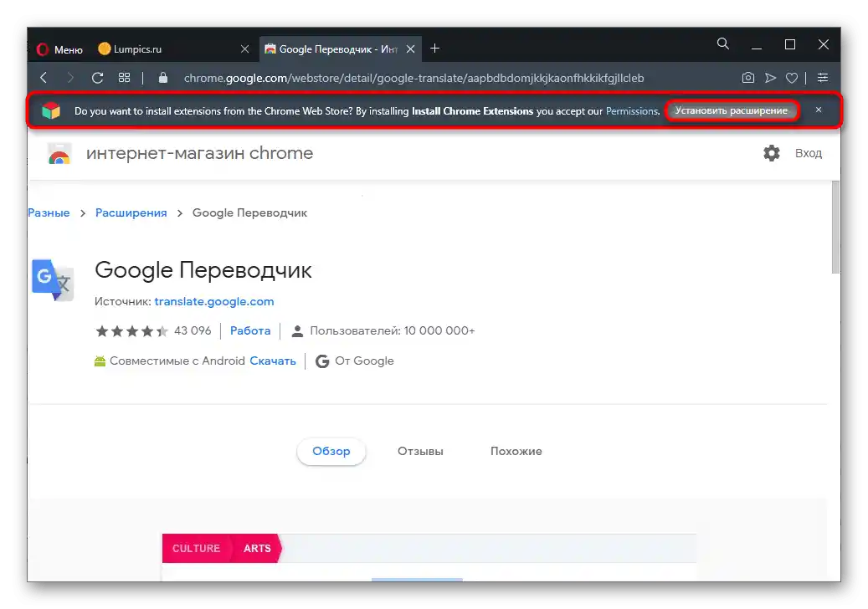The height and width of the screenshot is (609, 868).
Task: Click the Вход sign-in link
Action: [x=809, y=153]
